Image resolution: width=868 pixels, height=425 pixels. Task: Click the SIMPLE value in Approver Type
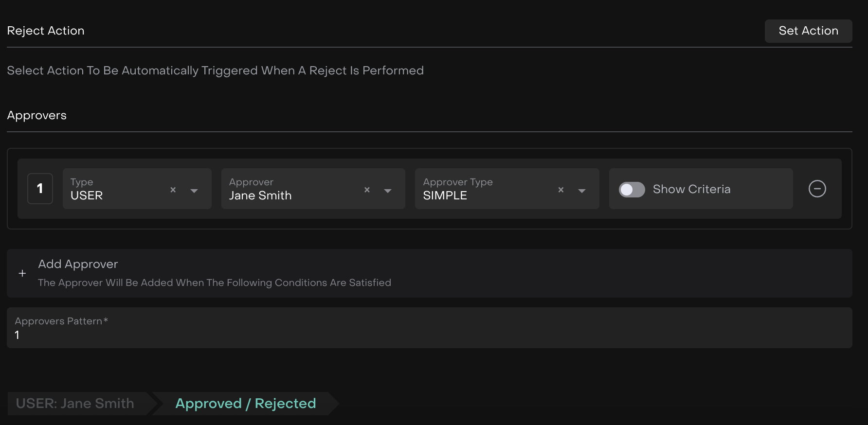(445, 195)
